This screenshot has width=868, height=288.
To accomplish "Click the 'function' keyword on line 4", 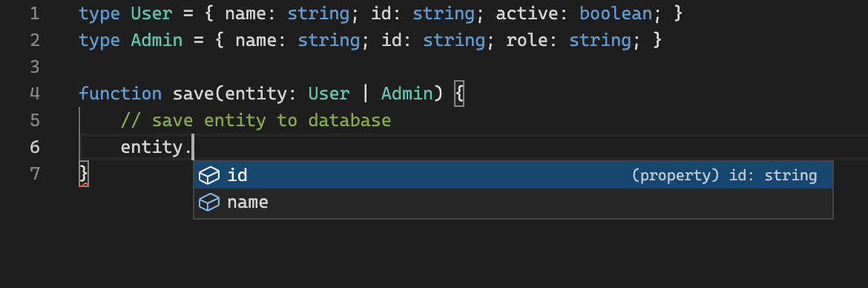I will click(120, 93).
